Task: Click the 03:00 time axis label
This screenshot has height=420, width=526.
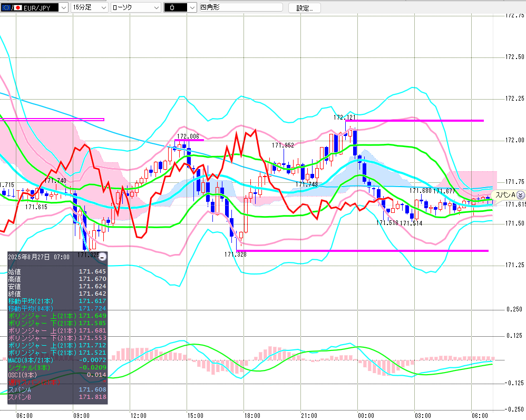Action: point(423,416)
